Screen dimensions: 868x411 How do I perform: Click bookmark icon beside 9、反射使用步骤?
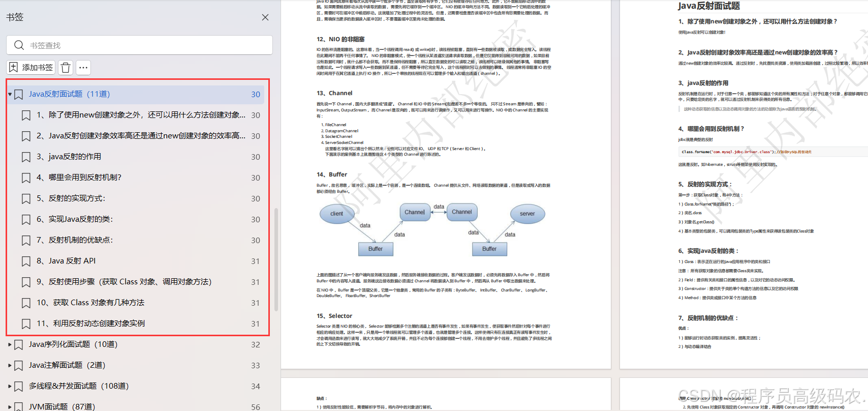26,282
